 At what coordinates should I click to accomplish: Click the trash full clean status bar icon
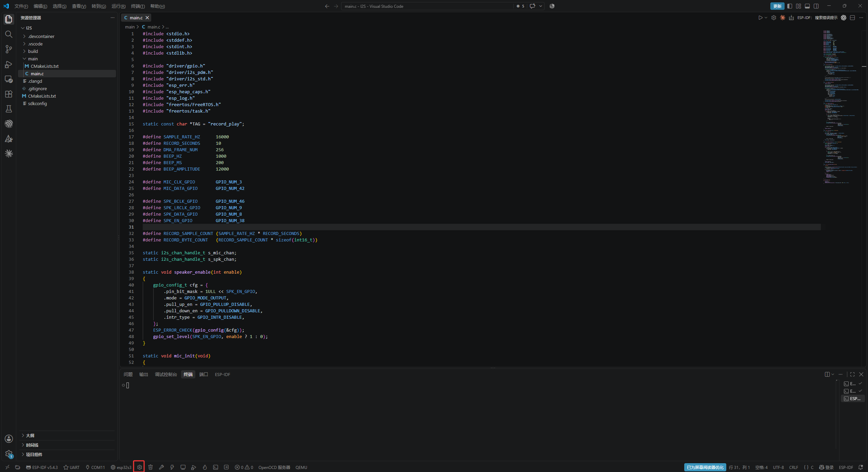coord(151,467)
